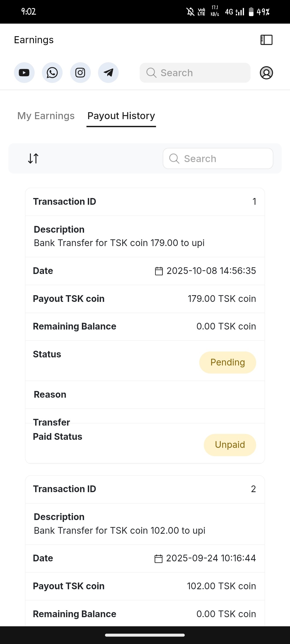This screenshot has width=290, height=644.
Task: Tap the magnifier icon in payout search
Action: [x=174, y=159]
